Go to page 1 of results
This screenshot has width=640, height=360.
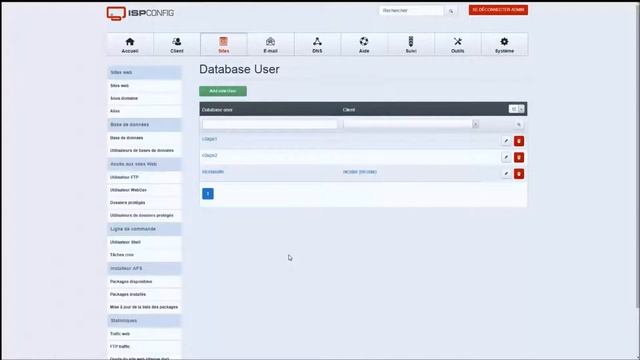click(208, 194)
